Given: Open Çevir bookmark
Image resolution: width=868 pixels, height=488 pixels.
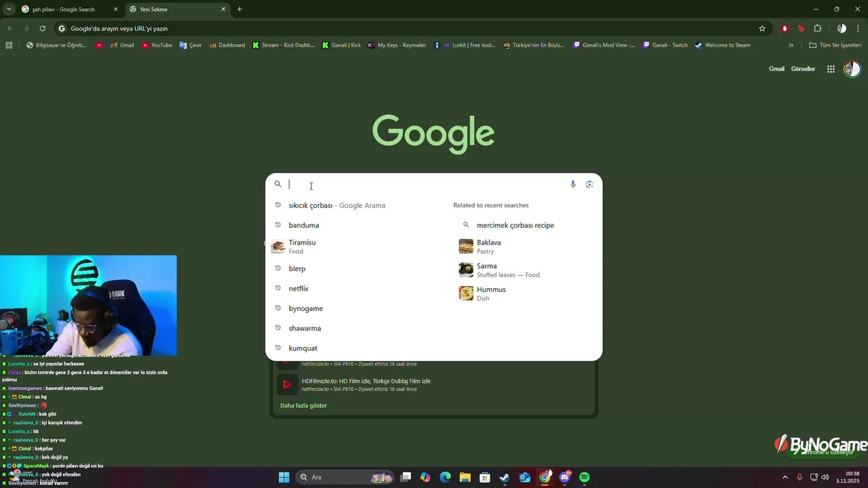Looking at the screenshot, I should click(x=191, y=45).
